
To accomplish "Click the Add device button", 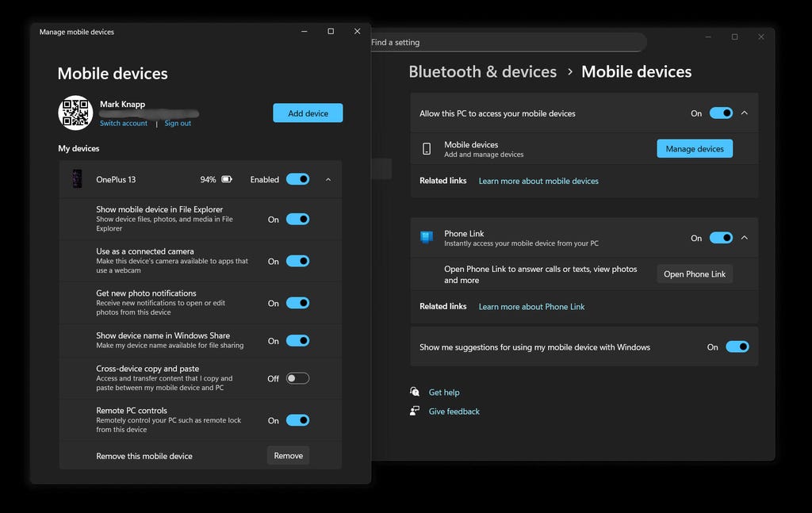I will pos(308,113).
